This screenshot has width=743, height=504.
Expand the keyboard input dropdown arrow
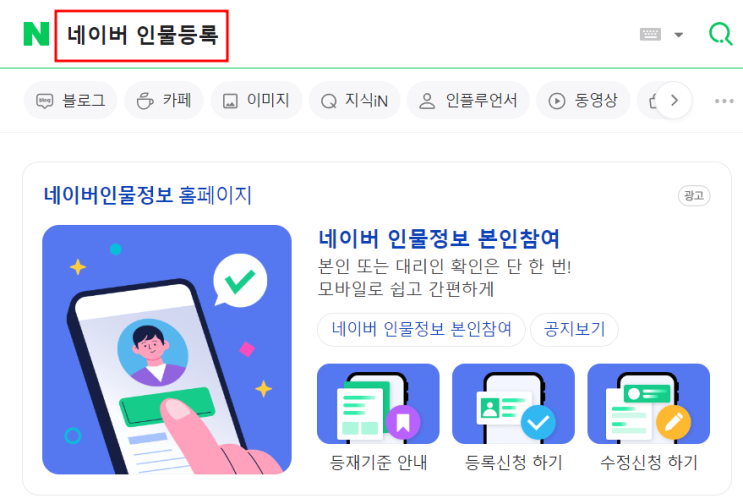[679, 35]
